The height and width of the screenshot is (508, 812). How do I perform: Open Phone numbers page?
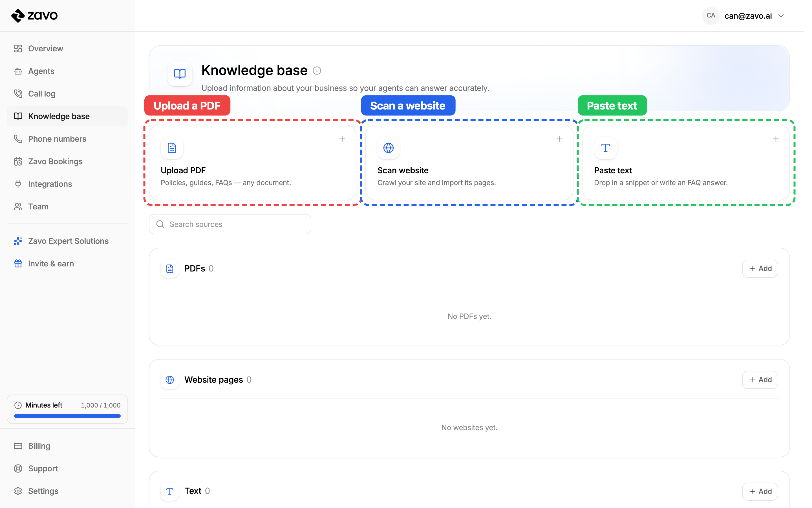pyautogui.click(x=67, y=139)
